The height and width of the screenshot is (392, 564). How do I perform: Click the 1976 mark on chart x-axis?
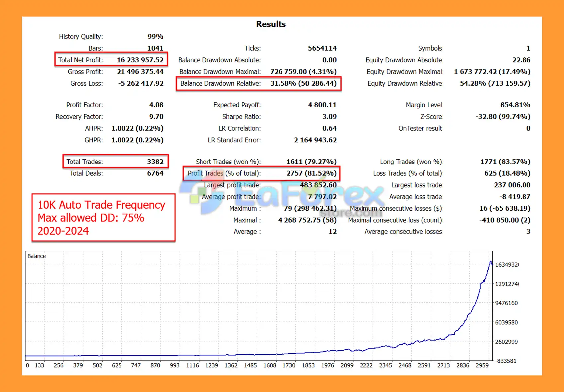click(327, 365)
